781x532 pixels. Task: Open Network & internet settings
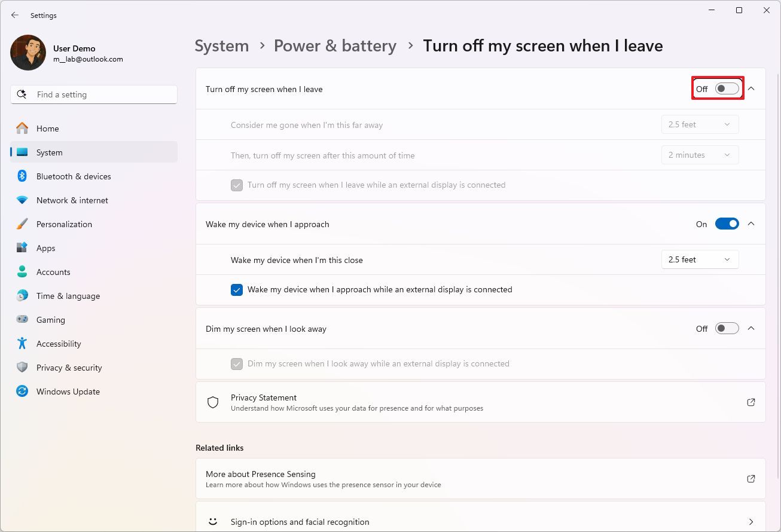click(72, 200)
